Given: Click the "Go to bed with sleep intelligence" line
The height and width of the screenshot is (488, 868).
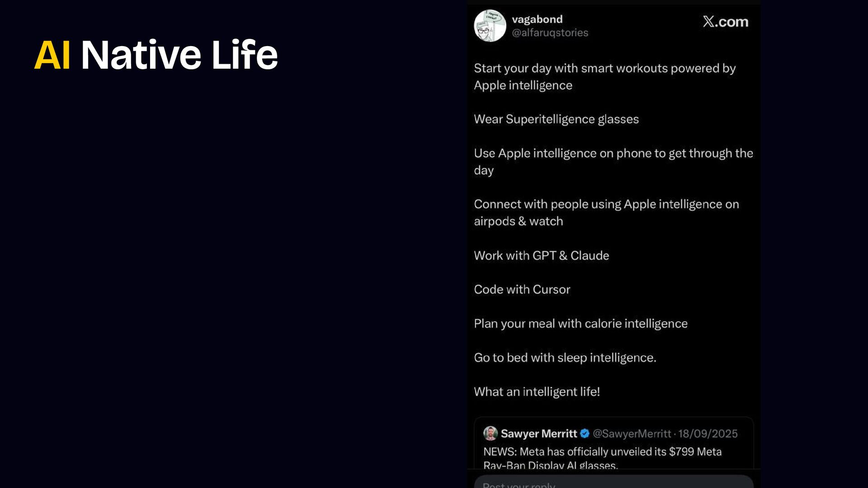Looking at the screenshot, I should [x=565, y=358].
